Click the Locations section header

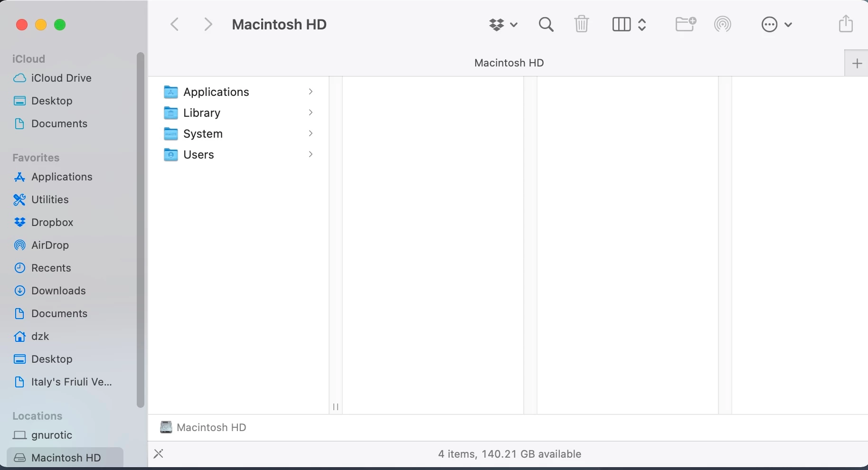click(x=38, y=416)
